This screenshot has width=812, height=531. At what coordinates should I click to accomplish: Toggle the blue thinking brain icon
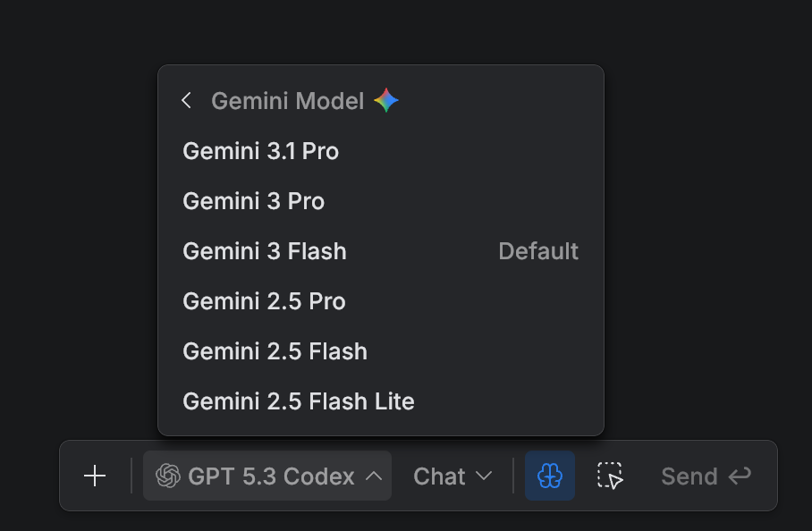point(550,476)
